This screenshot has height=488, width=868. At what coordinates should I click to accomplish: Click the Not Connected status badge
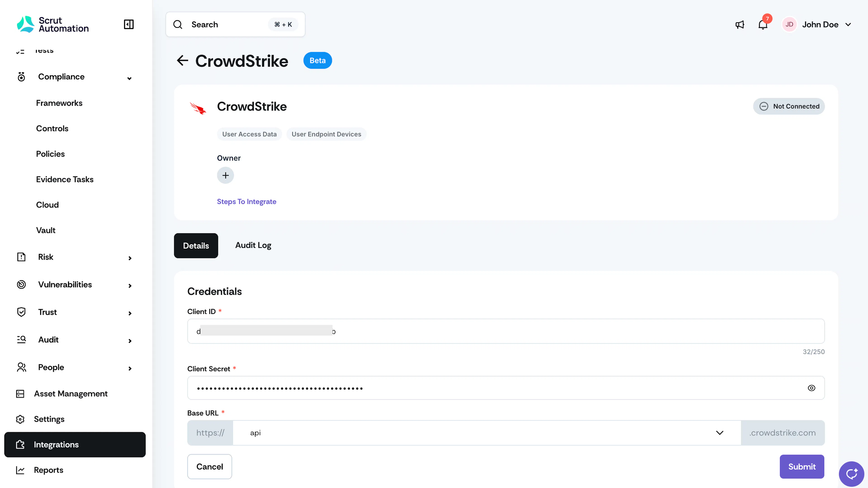coord(788,106)
